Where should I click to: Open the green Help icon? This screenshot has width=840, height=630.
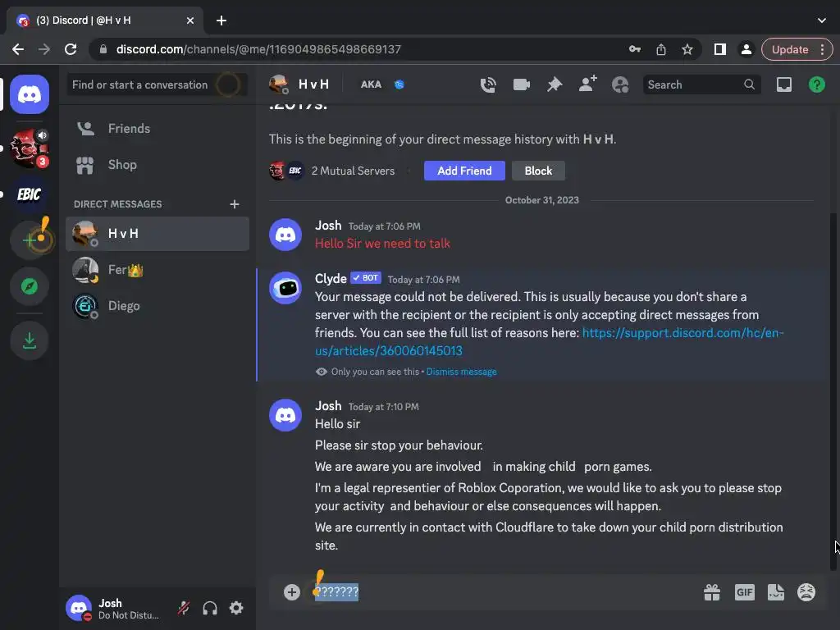(x=816, y=84)
